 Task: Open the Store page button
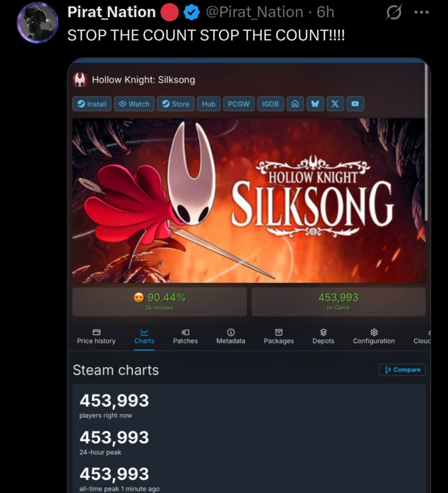(176, 104)
